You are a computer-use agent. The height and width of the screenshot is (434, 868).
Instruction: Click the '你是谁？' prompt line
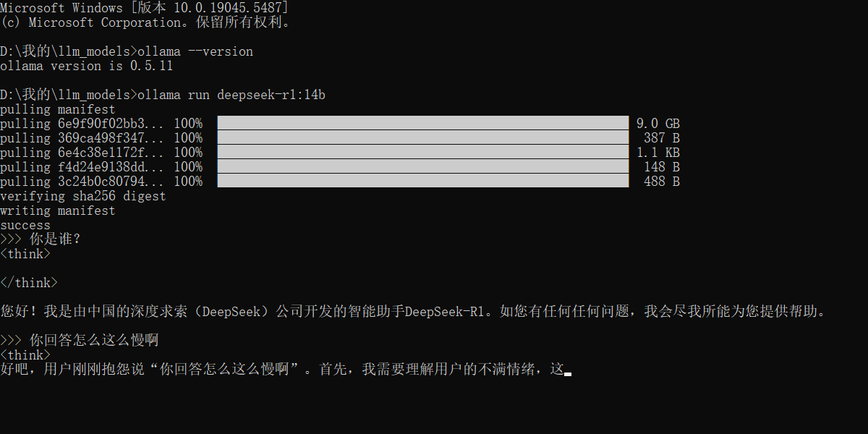click(x=41, y=239)
